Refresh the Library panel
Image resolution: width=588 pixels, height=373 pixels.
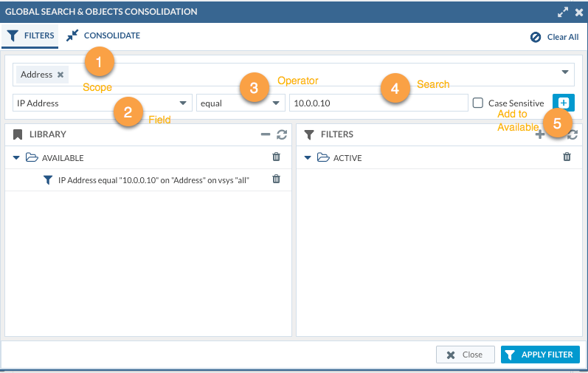click(x=281, y=134)
